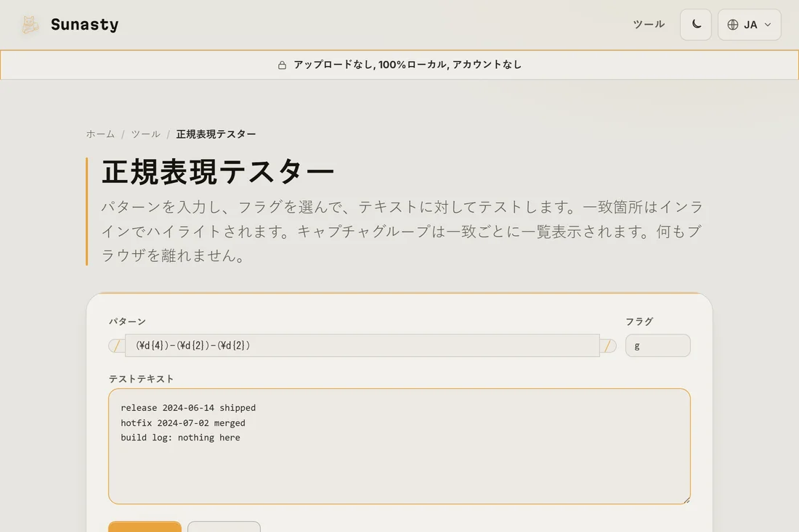Viewport: 799px width, 532px height.
Task: Focus the フラグ flags input field
Action: tap(658, 345)
